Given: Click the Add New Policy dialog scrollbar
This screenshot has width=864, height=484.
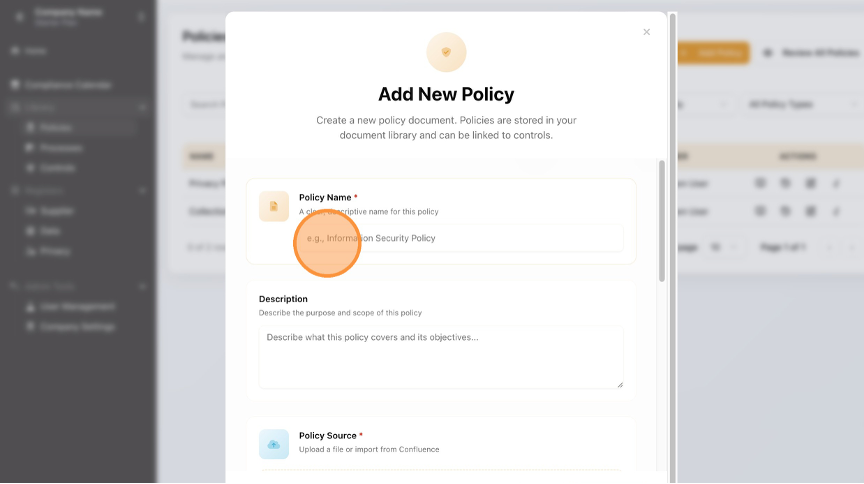Looking at the screenshot, I should (x=661, y=220).
